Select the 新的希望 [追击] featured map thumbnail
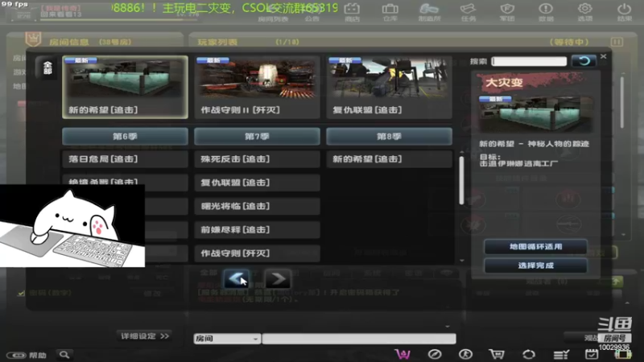 (126, 87)
